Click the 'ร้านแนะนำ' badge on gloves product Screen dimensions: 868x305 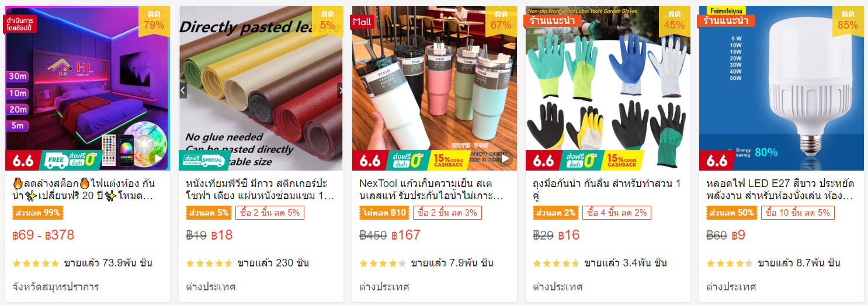(553, 21)
